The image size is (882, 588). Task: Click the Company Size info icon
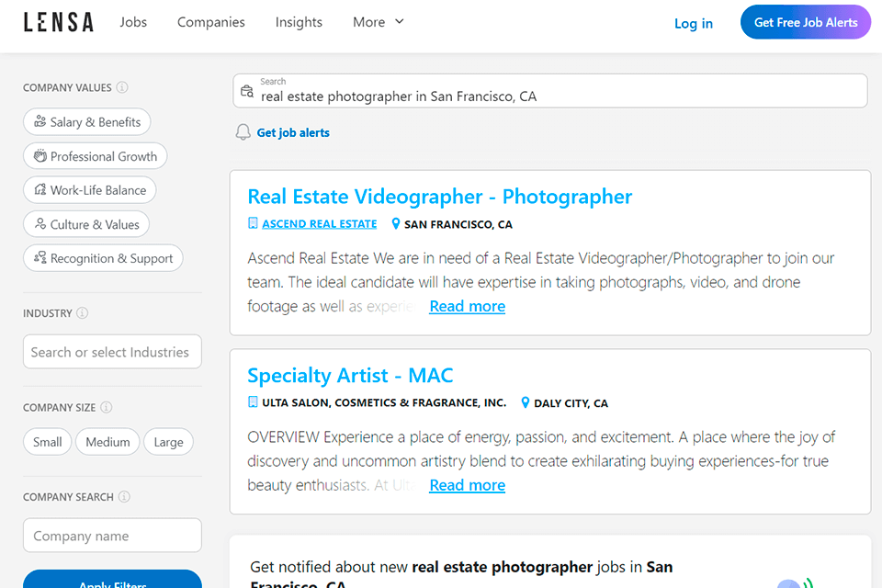click(106, 407)
